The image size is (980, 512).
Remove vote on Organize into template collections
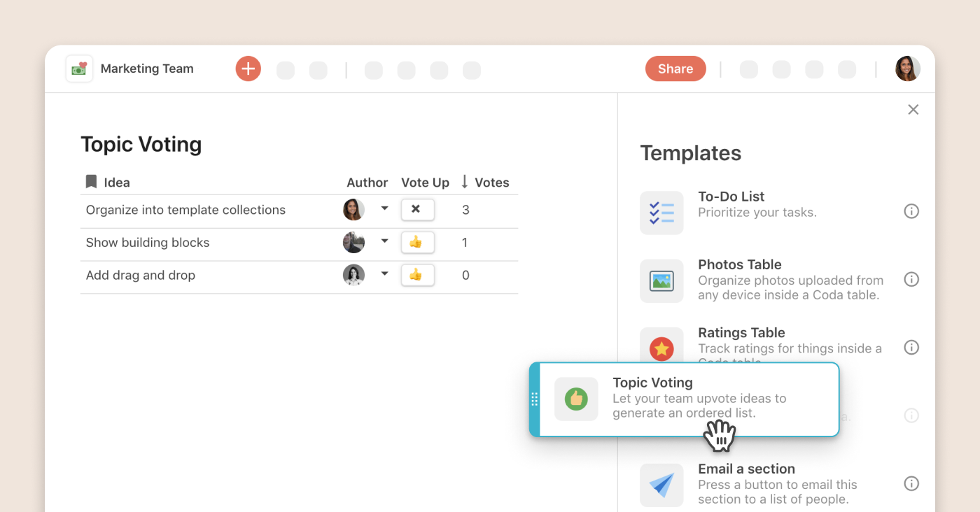[417, 209]
